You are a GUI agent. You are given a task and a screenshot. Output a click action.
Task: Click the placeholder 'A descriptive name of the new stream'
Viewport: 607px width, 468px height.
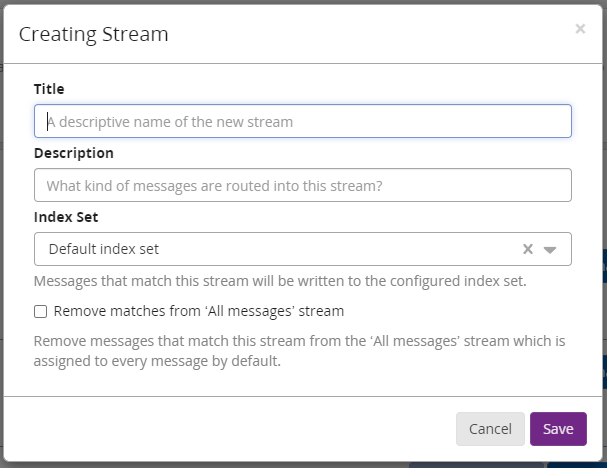(x=170, y=122)
